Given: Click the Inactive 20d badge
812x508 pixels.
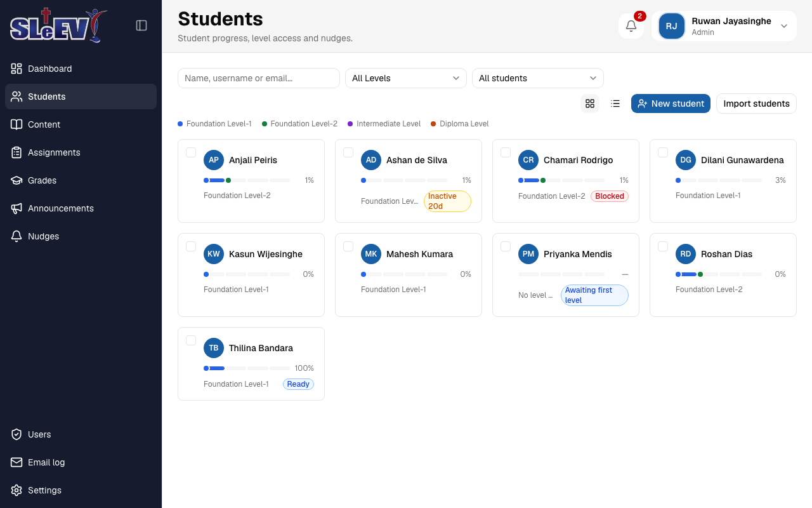Looking at the screenshot, I should pyautogui.click(x=447, y=201).
